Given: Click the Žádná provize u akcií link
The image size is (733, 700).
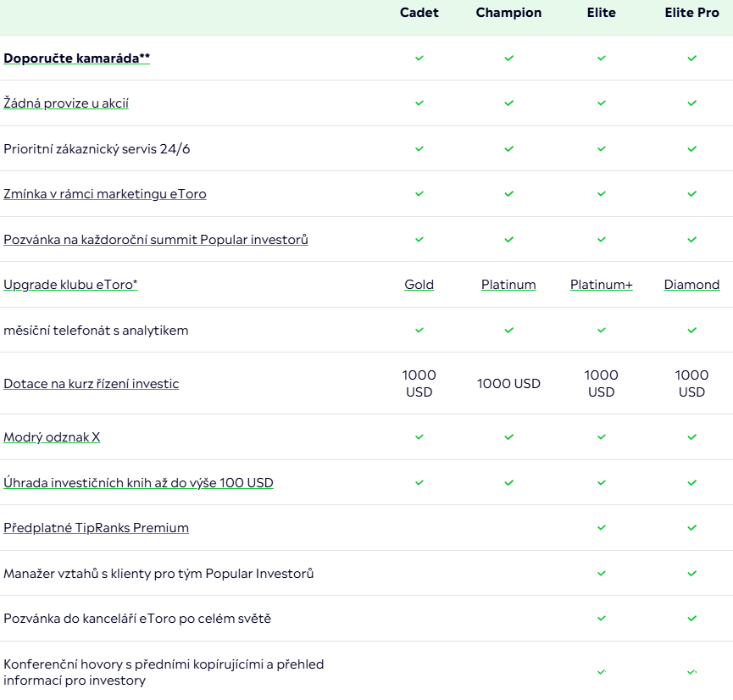Looking at the screenshot, I should 66,103.
